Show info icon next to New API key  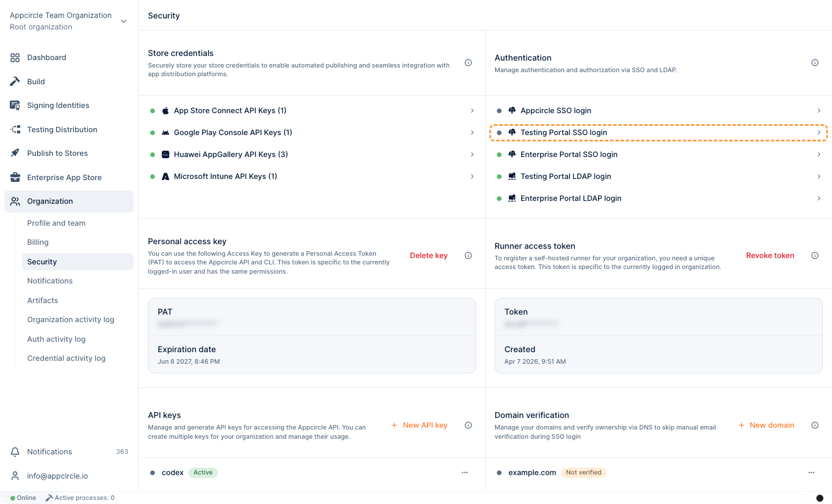[469, 425]
